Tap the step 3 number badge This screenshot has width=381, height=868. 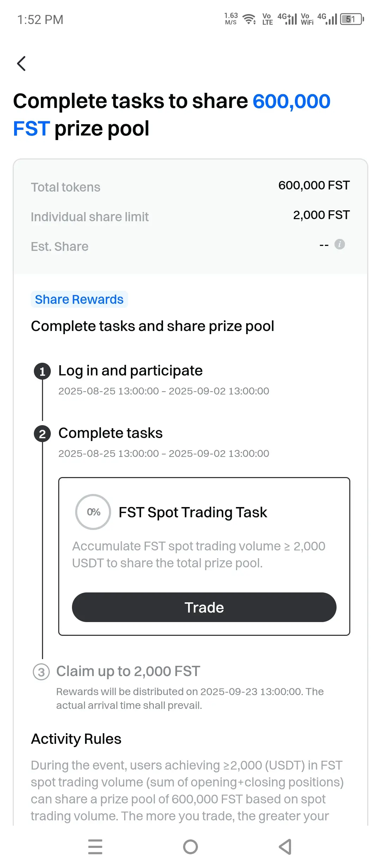pos(41,672)
